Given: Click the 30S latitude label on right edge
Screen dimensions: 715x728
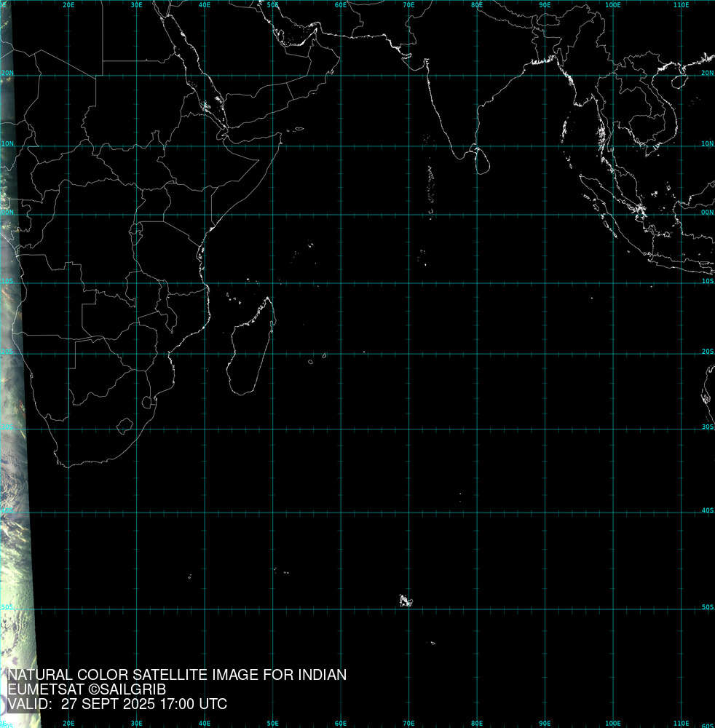Looking at the screenshot, I should point(707,427).
